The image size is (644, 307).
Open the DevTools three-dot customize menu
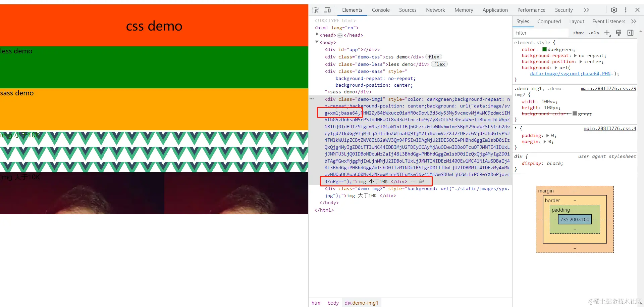(x=626, y=10)
